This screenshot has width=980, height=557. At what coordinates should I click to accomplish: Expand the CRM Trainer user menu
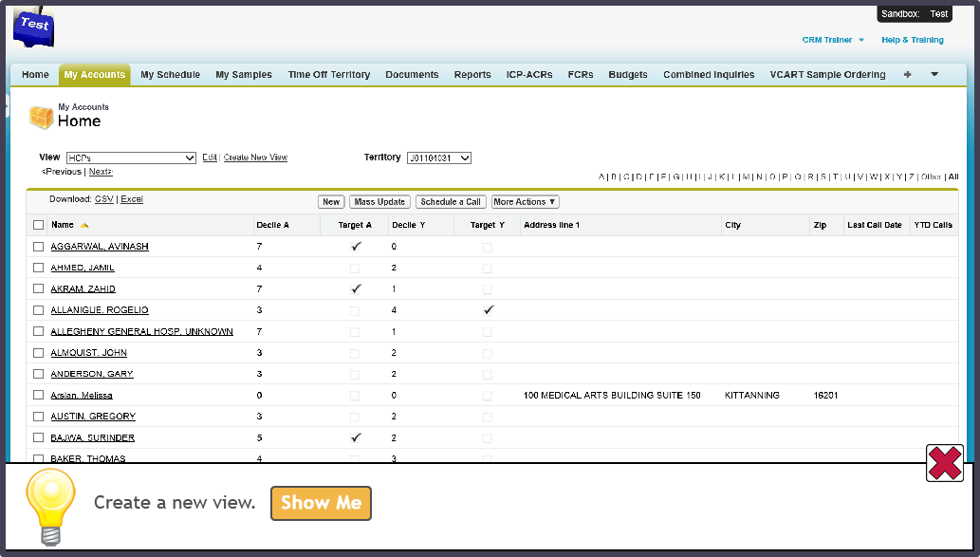(x=833, y=40)
